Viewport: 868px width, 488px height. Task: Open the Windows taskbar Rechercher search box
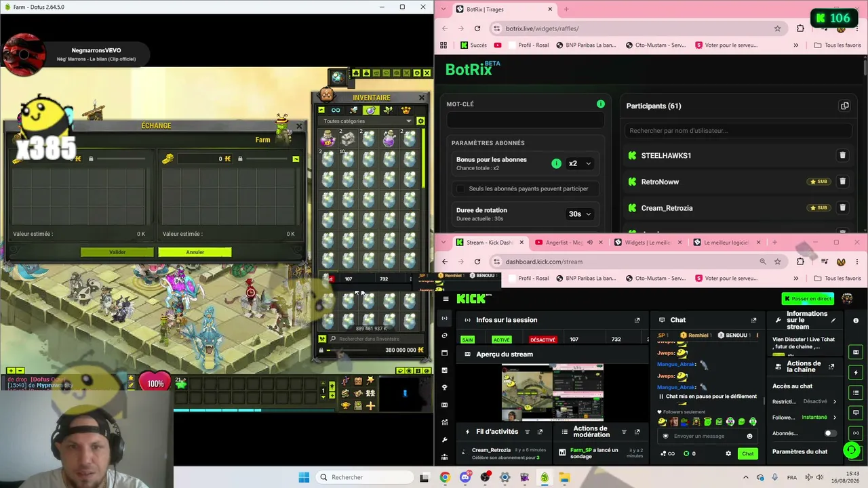click(x=366, y=477)
